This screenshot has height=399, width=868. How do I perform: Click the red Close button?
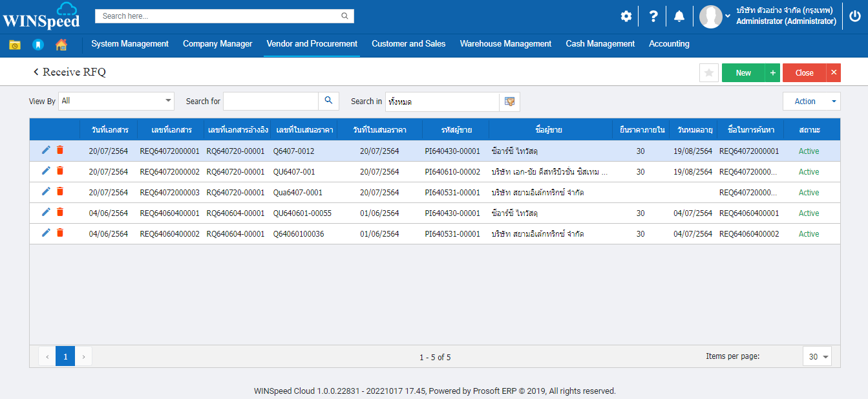[804, 73]
